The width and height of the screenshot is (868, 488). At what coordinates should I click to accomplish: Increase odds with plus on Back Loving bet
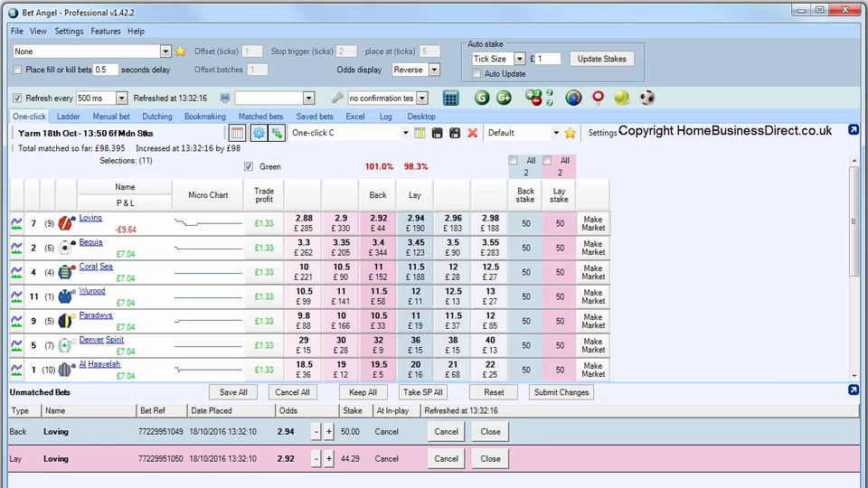click(329, 432)
